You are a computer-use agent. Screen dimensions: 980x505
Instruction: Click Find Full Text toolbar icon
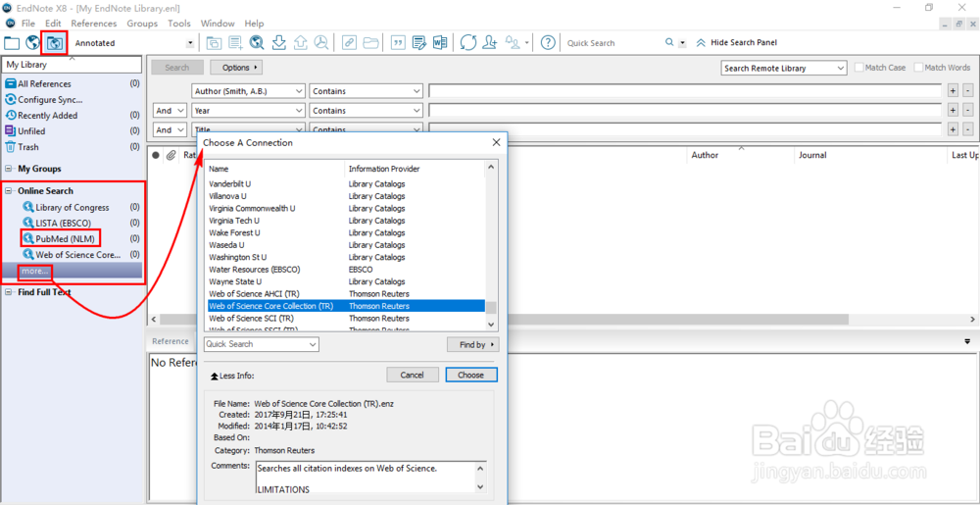pos(321,42)
